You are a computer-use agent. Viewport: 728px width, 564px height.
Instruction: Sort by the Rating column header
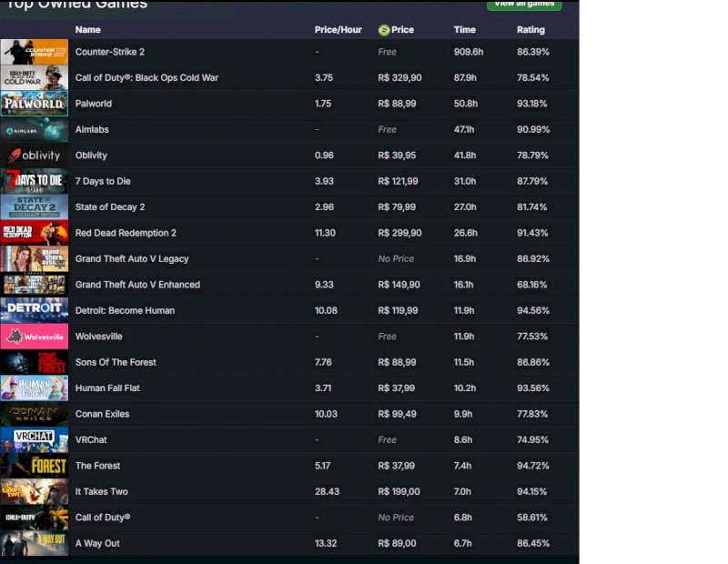tap(531, 30)
